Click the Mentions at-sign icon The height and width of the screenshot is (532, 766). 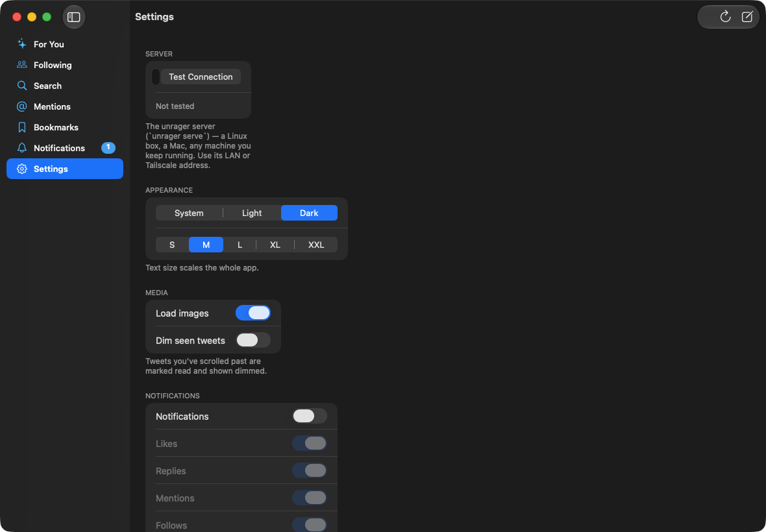click(22, 106)
